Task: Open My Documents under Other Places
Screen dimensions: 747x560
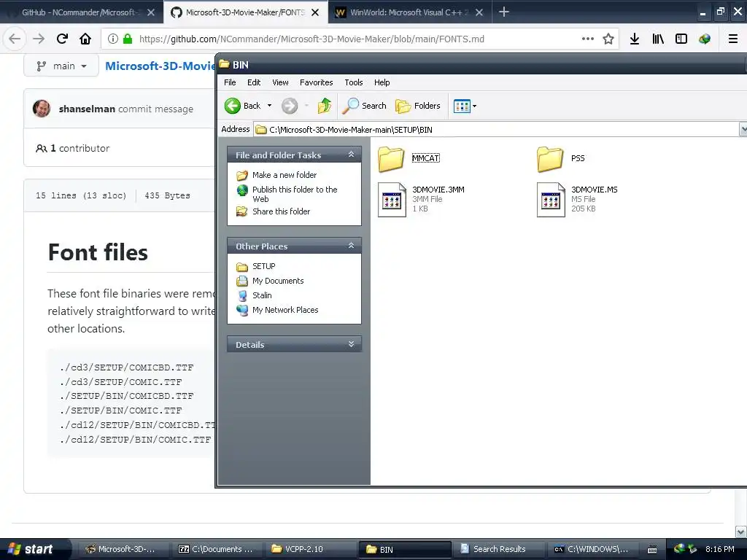Action: coord(278,281)
